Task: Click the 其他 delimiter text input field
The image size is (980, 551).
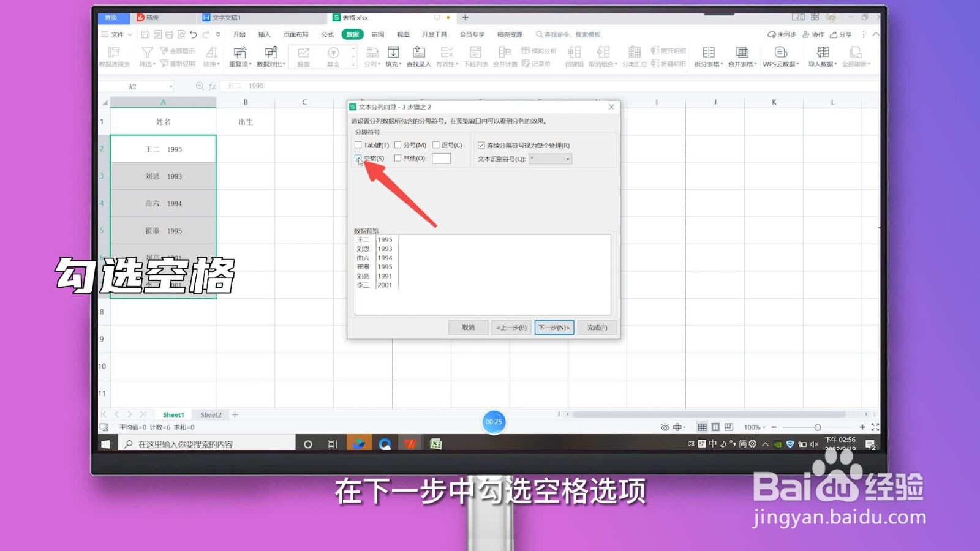Action: (x=441, y=158)
